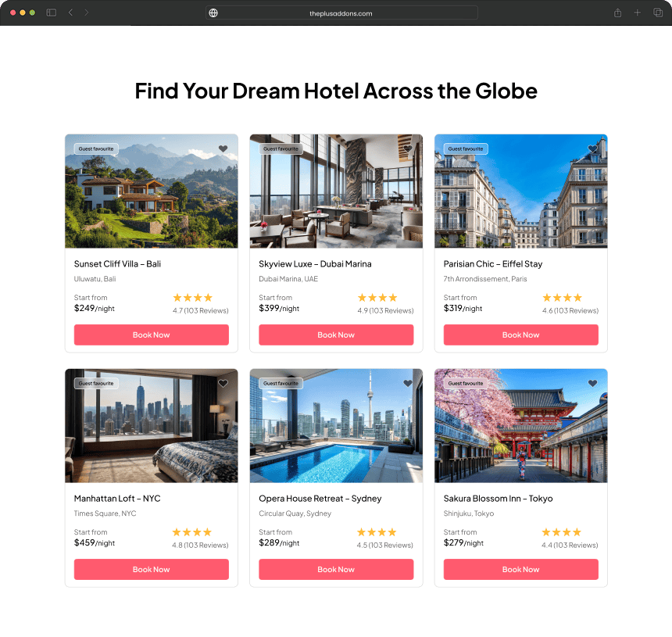Show tab overview icon in browser
Screen dimensions: 672x637
pos(658,13)
